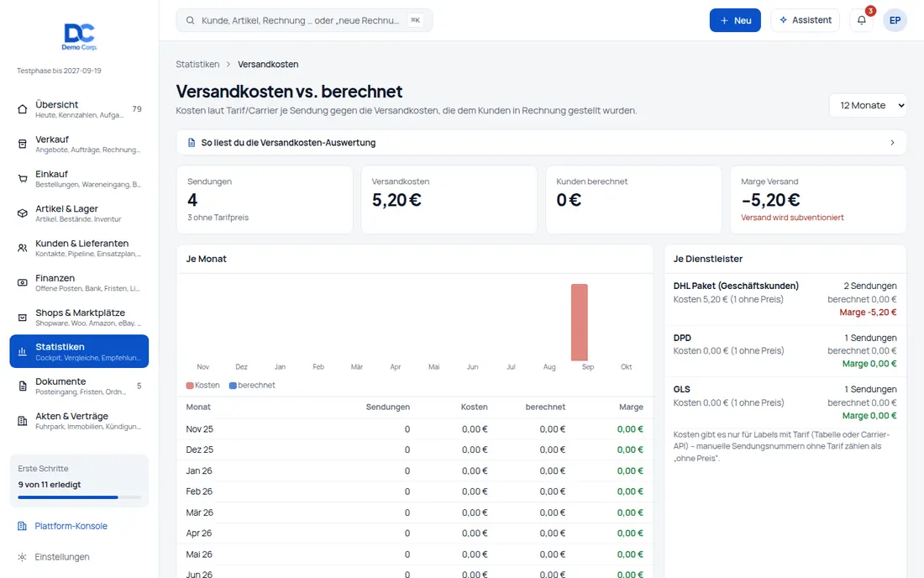Open So liest du die Versandkosten-Auswertung
924x578 pixels.
click(541, 143)
